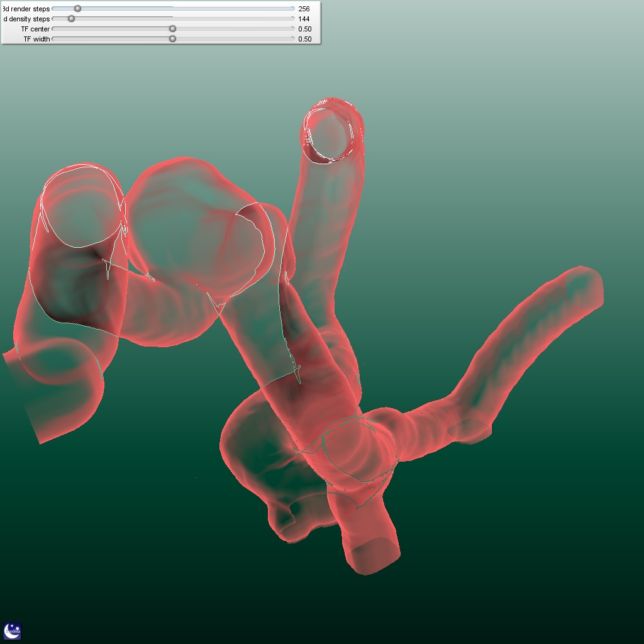This screenshot has height=644, width=644.
Task: Select the TF width value 0.50
Action: [x=305, y=39]
